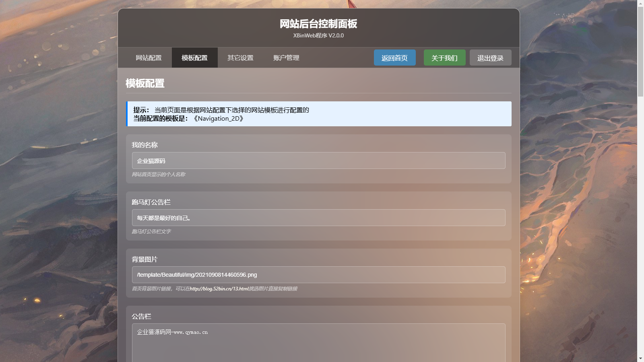Click the page scrollbar down arrow
This screenshot has width=644, height=362.
(640, 358)
